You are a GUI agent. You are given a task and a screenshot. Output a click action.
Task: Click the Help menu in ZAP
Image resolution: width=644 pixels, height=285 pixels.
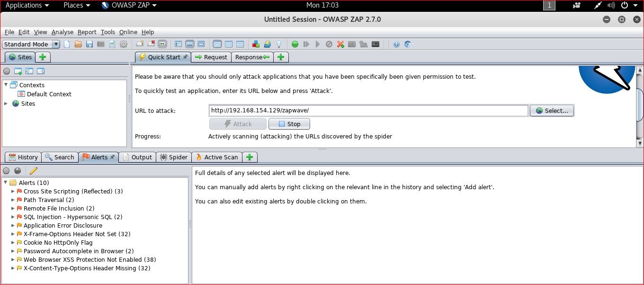point(148,32)
